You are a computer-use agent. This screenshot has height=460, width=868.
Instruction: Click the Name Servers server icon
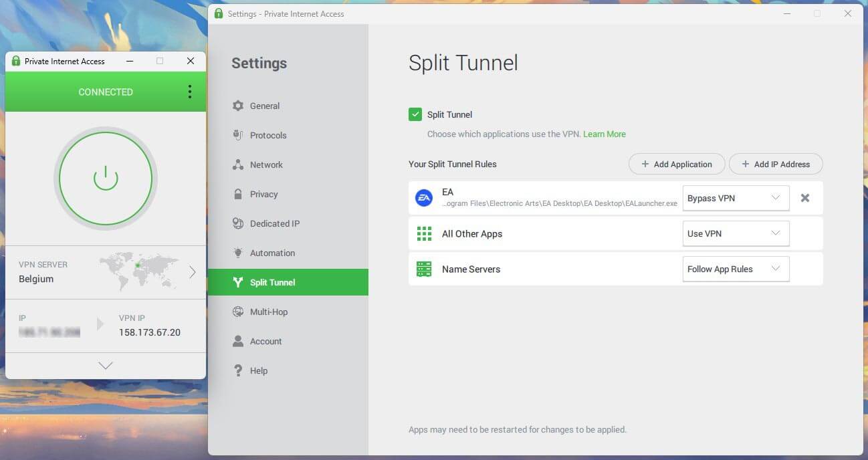424,269
